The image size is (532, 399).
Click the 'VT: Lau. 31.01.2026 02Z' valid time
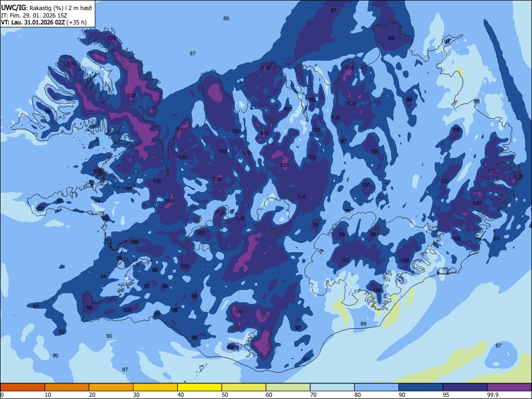33,22
